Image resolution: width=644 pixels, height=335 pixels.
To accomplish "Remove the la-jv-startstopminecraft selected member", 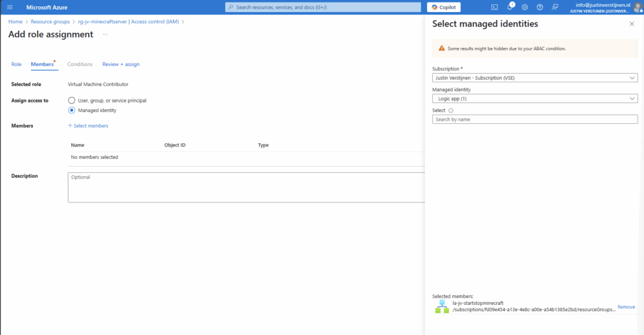I will pos(626,307).
